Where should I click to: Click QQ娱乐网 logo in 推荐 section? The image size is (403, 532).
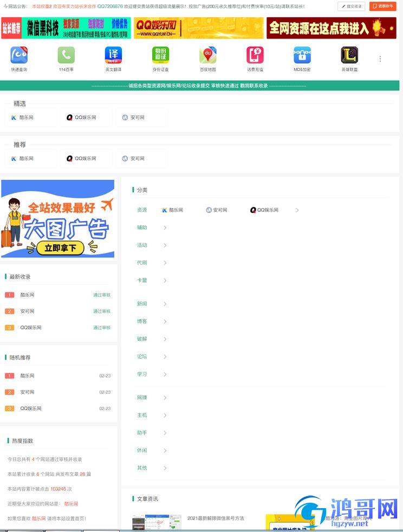69,158
